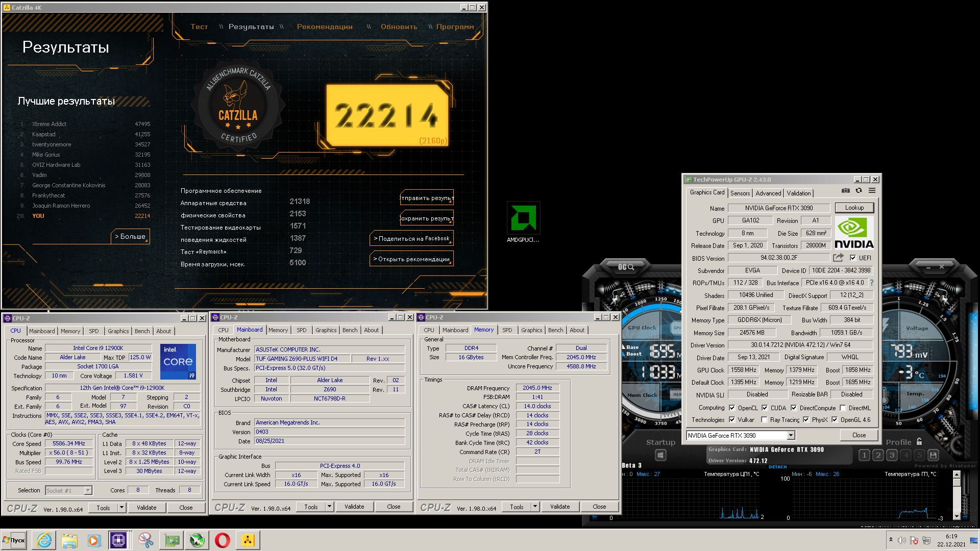Open the Snipping Tool taskbar icon
Viewport: 980px width, 551px height.
point(145,540)
